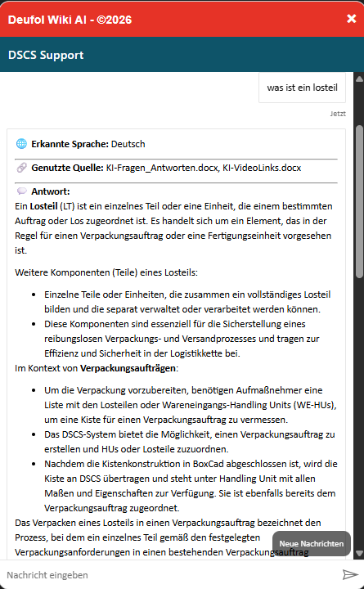Click the scrollbar down arrow

click(x=359, y=553)
